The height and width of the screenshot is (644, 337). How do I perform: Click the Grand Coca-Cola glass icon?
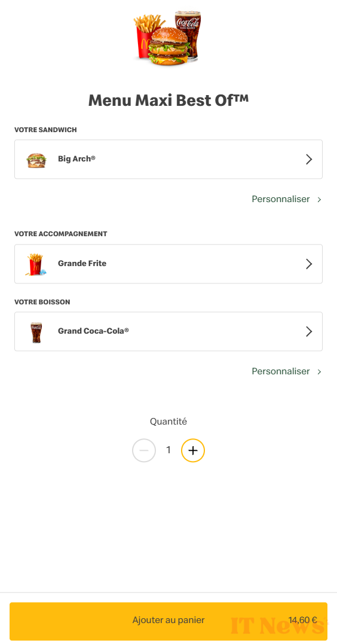pos(36,332)
